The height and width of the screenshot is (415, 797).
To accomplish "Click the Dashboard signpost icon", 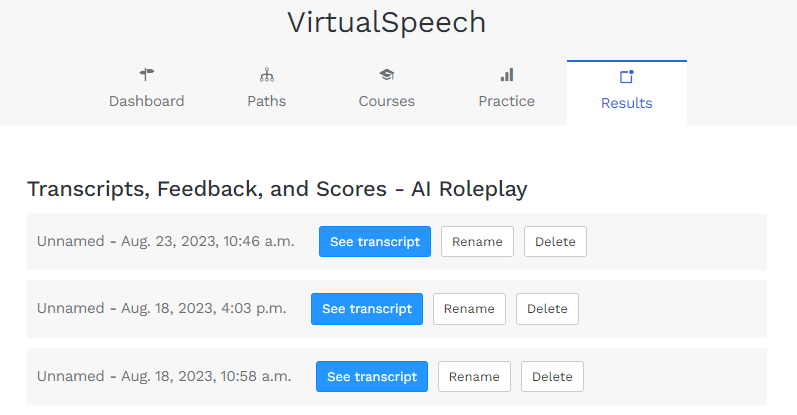I will [147, 74].
